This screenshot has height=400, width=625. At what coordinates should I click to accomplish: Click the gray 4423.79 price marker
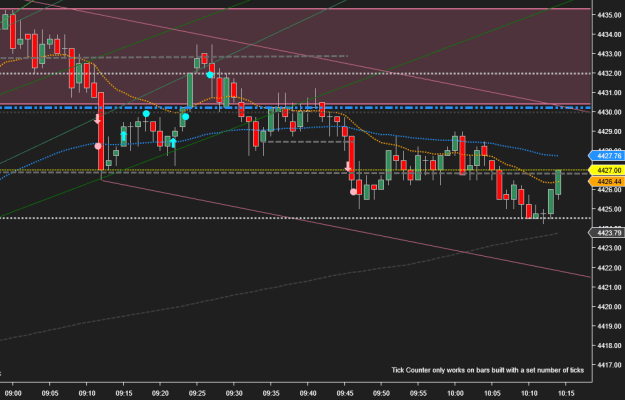[x=606, y=233]
